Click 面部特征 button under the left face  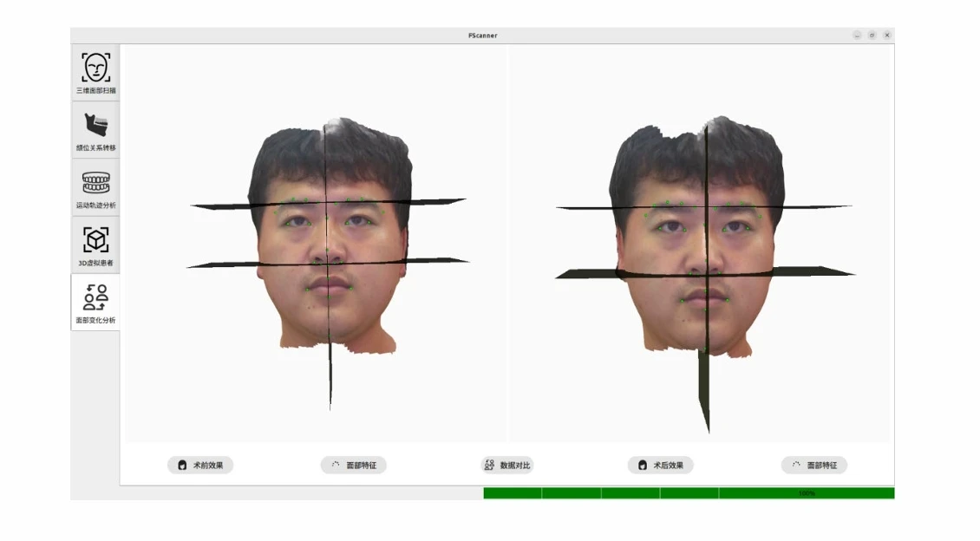point(354,465)
